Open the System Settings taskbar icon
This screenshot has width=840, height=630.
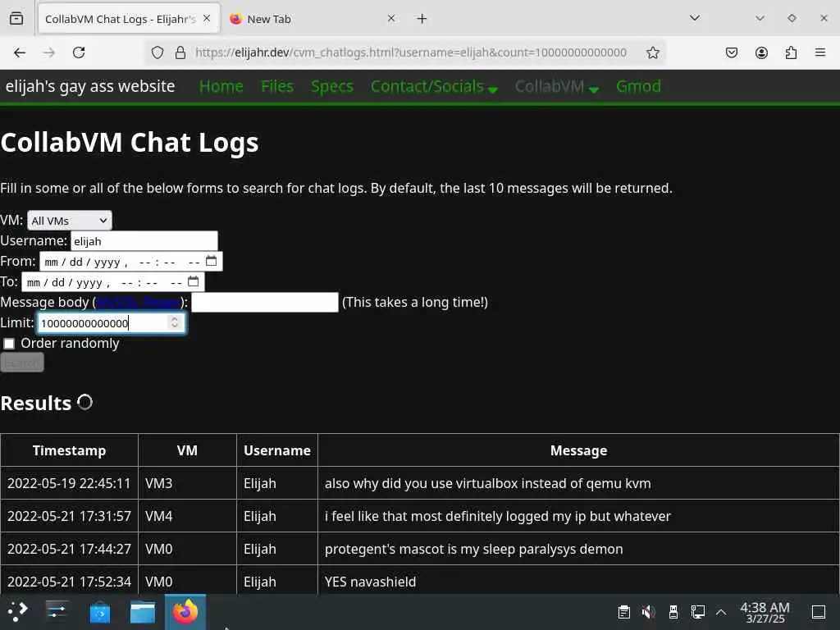point(57,612)
